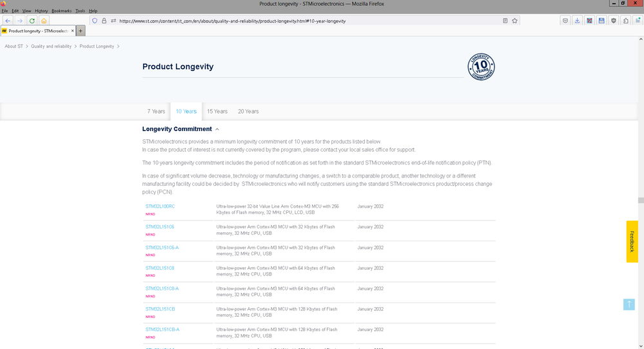This screenshot has height=349, width=644.
Task: Open the View menu
Action: pos(26,11)
